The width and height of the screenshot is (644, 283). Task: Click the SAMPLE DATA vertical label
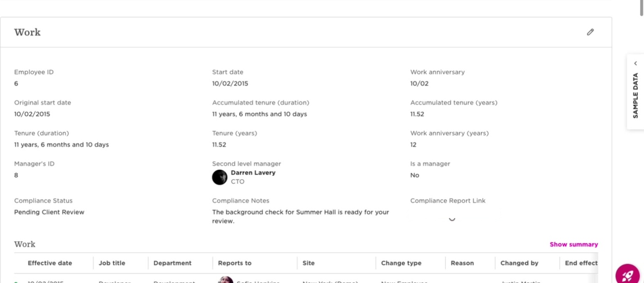(x=636, y=95)
